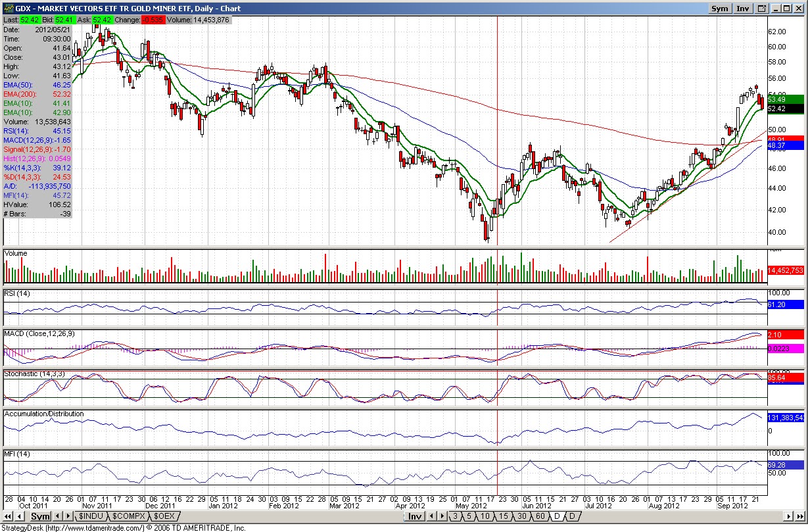
Task: Click the RSI (14) panel label
Action: [18, 293]
